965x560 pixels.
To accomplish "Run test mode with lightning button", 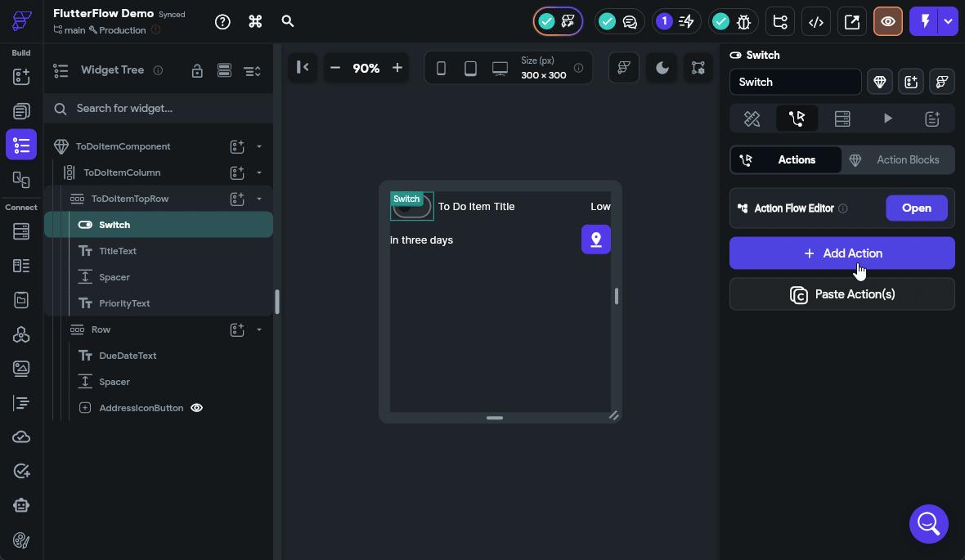I will [x=924, y=21].
